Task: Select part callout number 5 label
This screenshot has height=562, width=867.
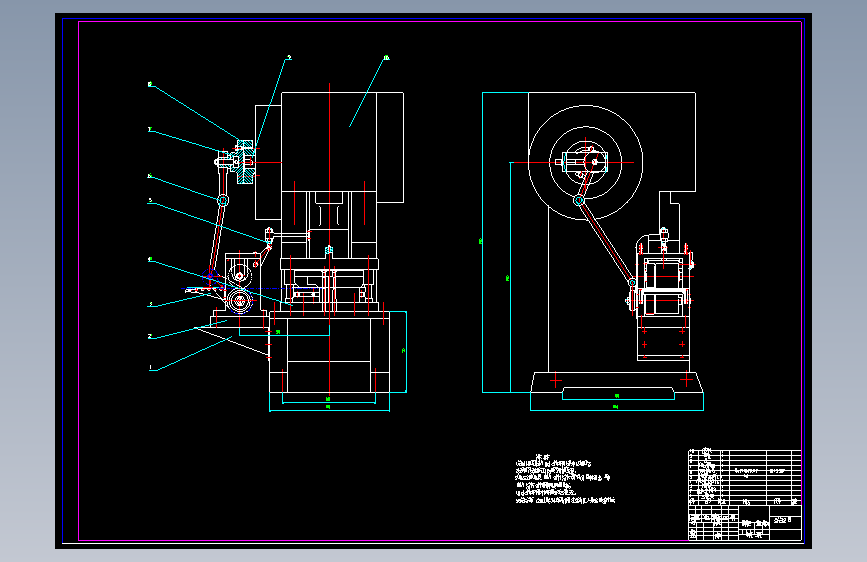Action: tap(150, 200)
